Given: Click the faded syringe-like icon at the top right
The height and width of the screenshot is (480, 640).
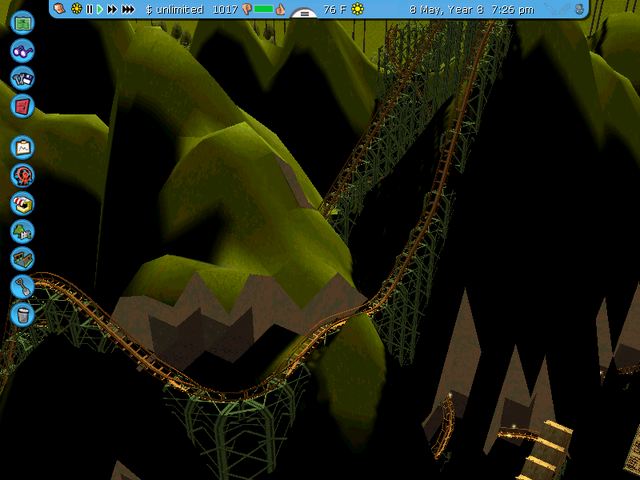Looking at the screenshot, I should [564, 9].
